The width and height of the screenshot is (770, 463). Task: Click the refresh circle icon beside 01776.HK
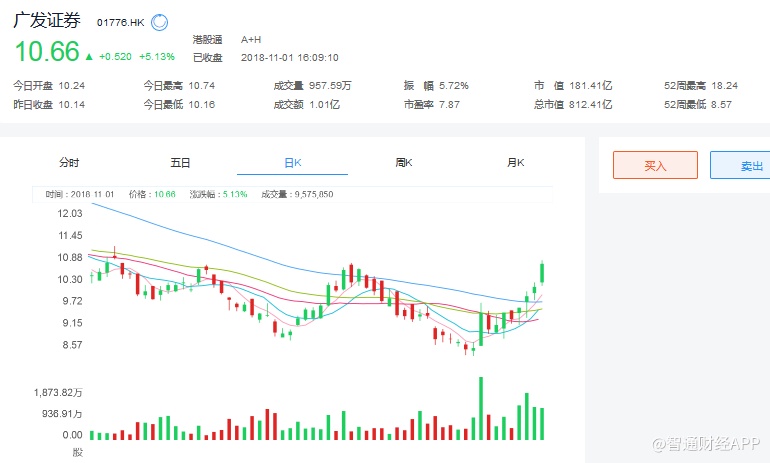160,22
